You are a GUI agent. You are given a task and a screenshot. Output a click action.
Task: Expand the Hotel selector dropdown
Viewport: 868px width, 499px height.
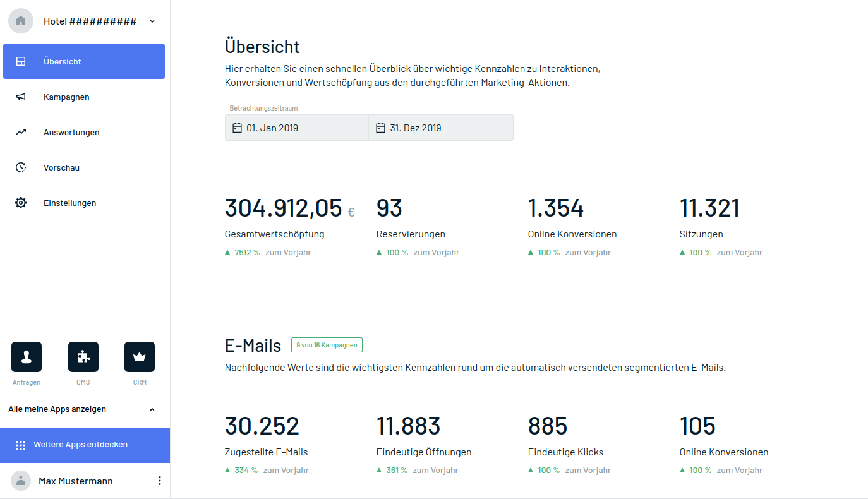point(152,21)
